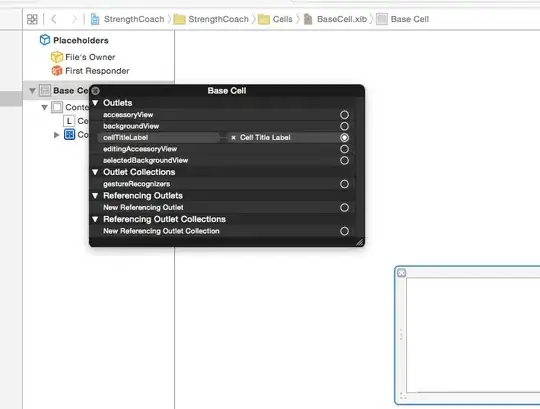540x409 pixels.
Task: Collapse the Referencing Outlets section
Action: (x=95, y=196)
